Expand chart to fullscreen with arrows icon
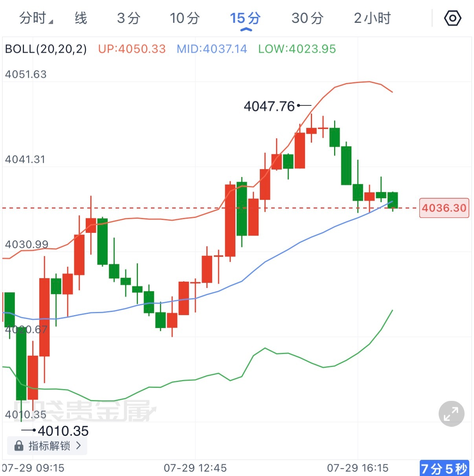The image size is (474, 476). (x=451, y=414)
